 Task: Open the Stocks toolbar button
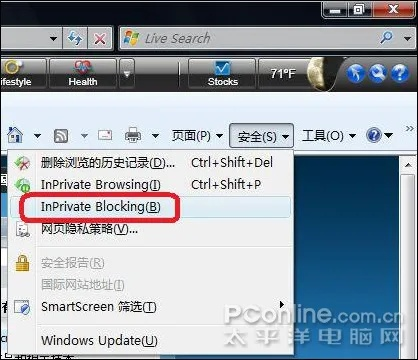[222, 73]
